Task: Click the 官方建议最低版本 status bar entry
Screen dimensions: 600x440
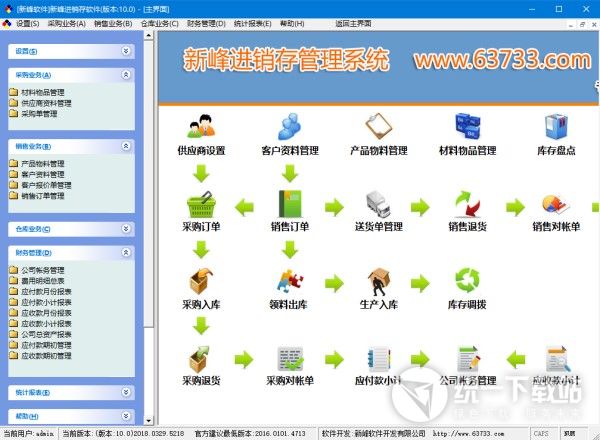Action: tap(250, 433)
